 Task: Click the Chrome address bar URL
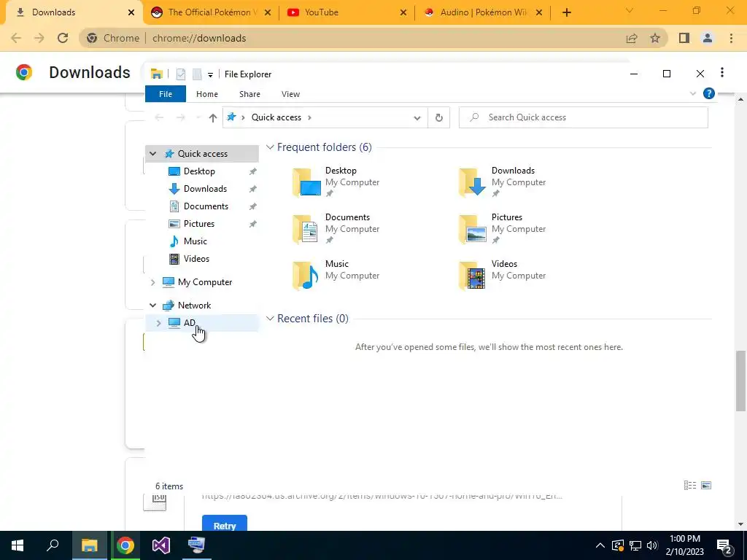click(x=199, y=38)
